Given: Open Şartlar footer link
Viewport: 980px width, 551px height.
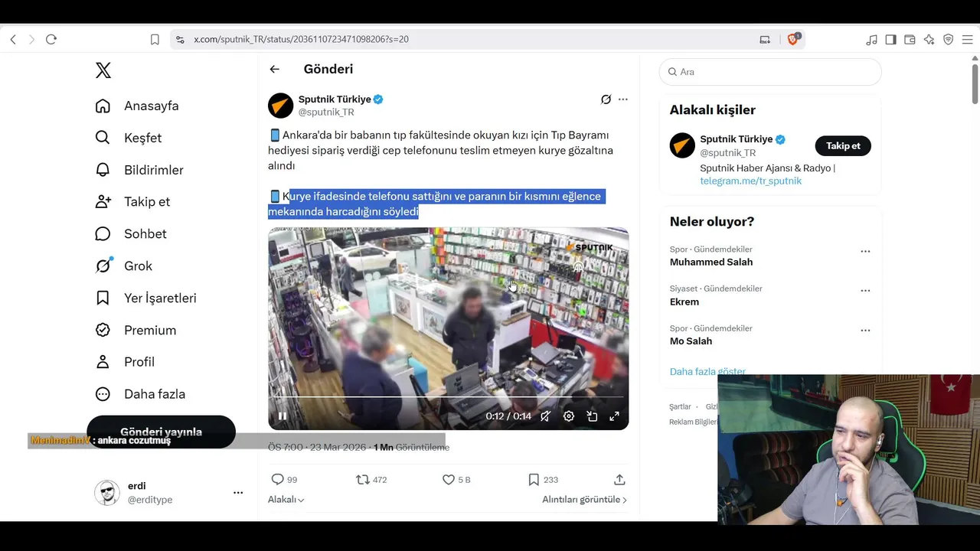Looking at the screenshot, I should click(x=680, y=407).
